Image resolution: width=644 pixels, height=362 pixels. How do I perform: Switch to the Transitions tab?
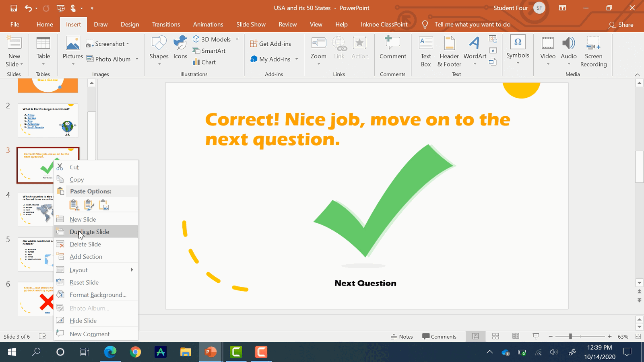pyautogui.click(x=166, y=25)
